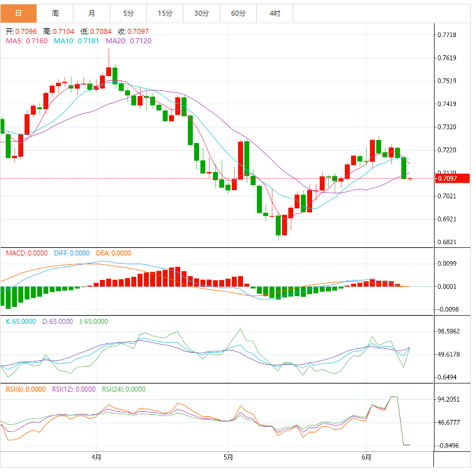Click the 0.7320 price axis label
Viewport: 476px width, 472px height.
(x=446, y=127)
